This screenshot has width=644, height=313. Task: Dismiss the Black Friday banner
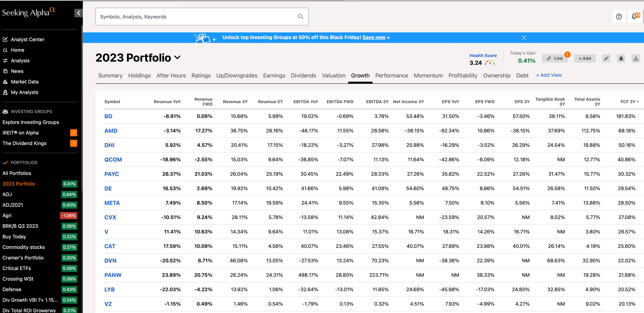[x=524, y=37]
